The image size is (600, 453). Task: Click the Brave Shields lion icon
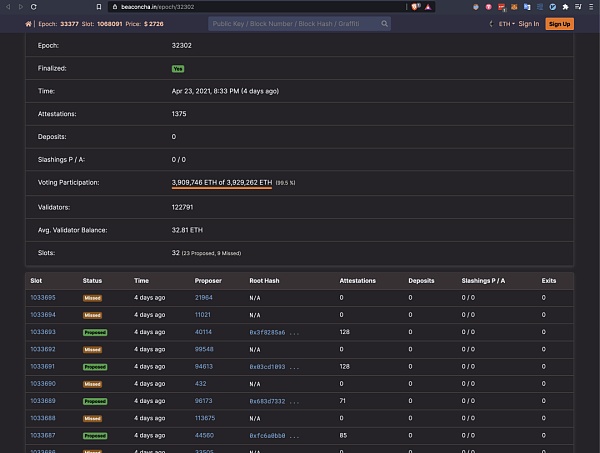415,6
